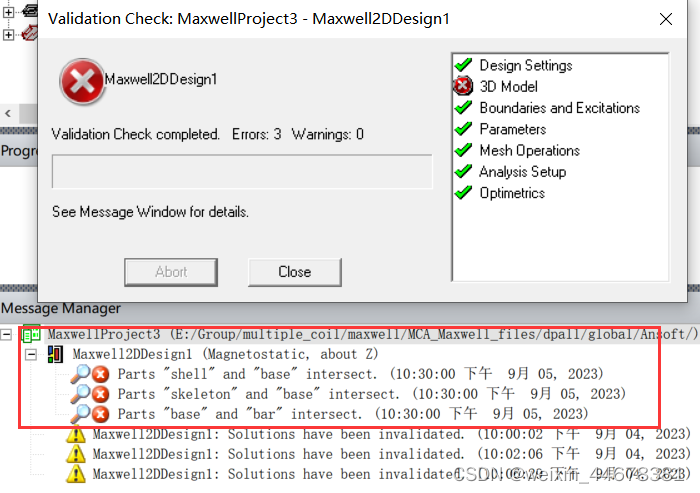
Task: Click the Maxwell2DDesign1 design icon in messages
Action: point(55,355)
